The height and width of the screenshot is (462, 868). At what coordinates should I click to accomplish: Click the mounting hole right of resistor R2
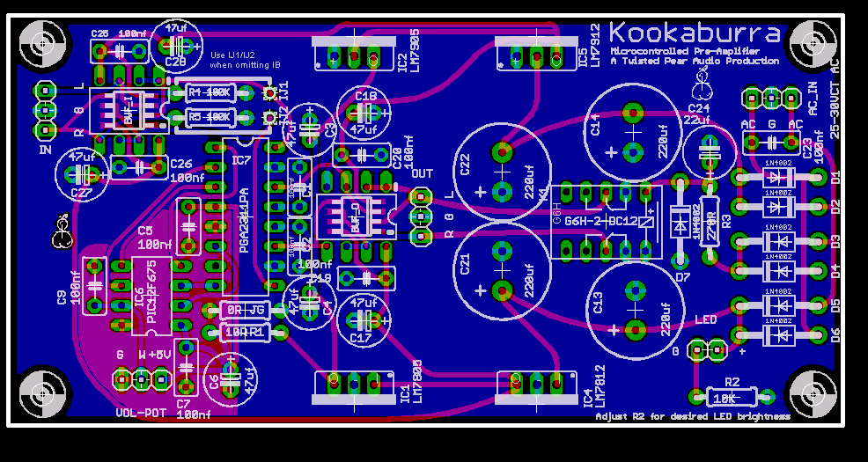(x=813, y=393)
